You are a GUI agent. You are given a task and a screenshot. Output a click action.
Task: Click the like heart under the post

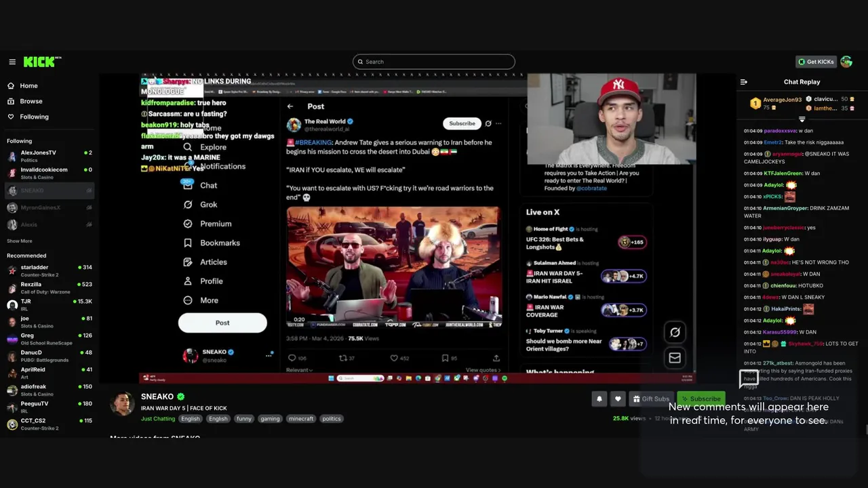pyautogui.click(x=394, y=358)
